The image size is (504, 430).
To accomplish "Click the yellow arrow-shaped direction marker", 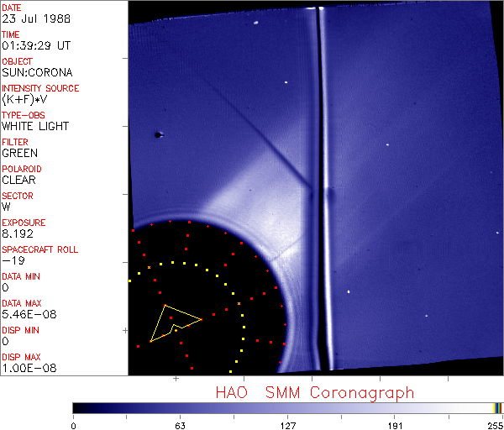I will [171, 322].
